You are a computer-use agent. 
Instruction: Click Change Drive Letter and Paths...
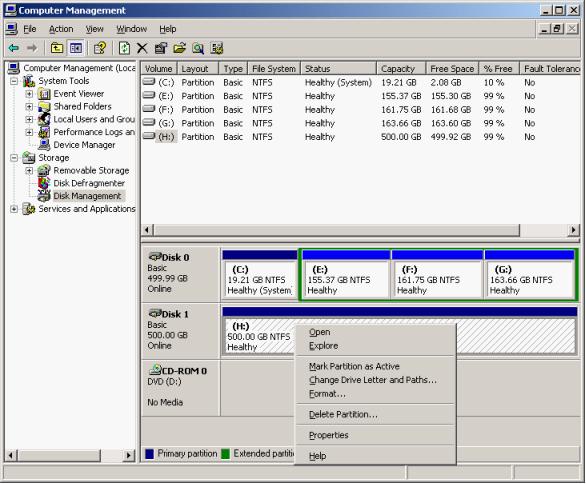click(x=373, y=380)
